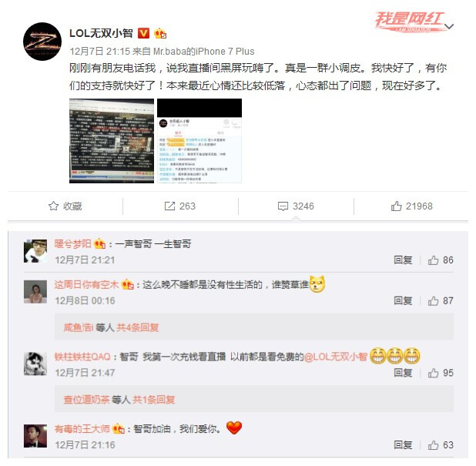476x466 pixels.
Task: Like 铁柱铁柱QAQ's comment thumbs-up 95
Action: point(441,373)
